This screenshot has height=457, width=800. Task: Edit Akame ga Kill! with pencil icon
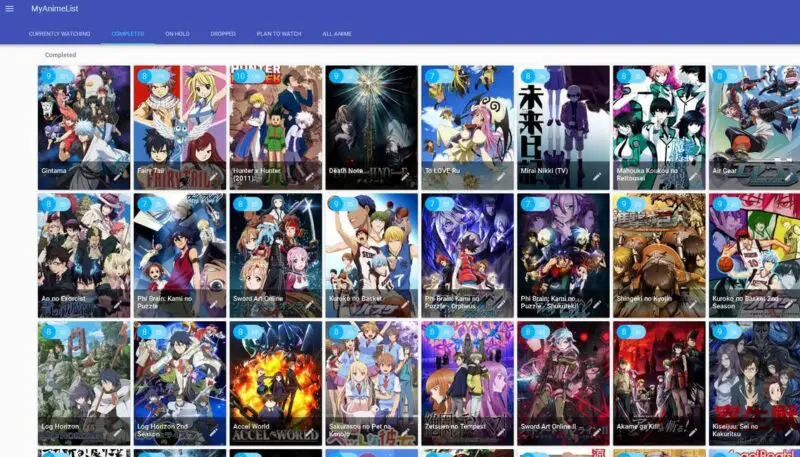tap(693, 432)
